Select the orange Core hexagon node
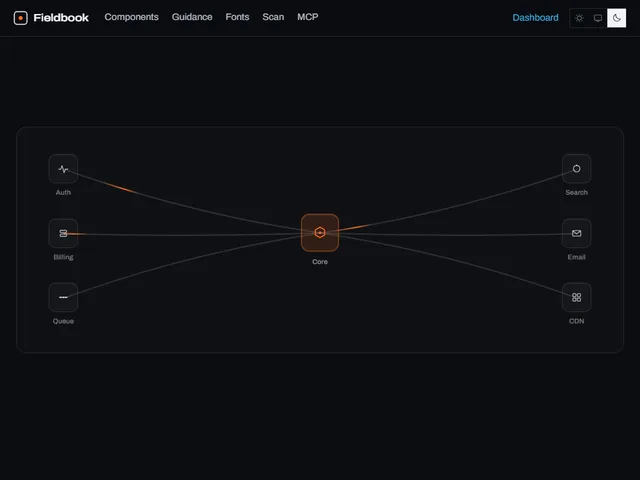 click(320, 233)
